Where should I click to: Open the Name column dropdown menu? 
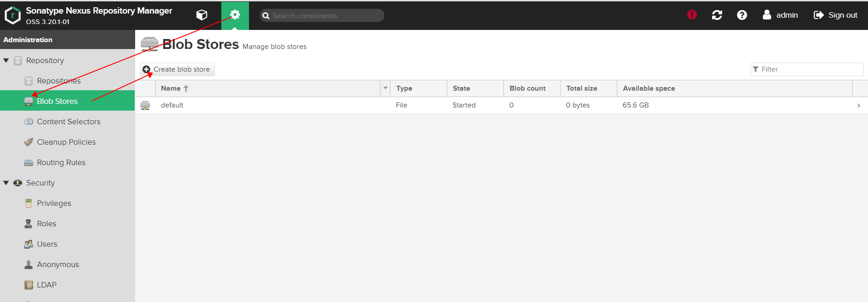pos(385,88)
